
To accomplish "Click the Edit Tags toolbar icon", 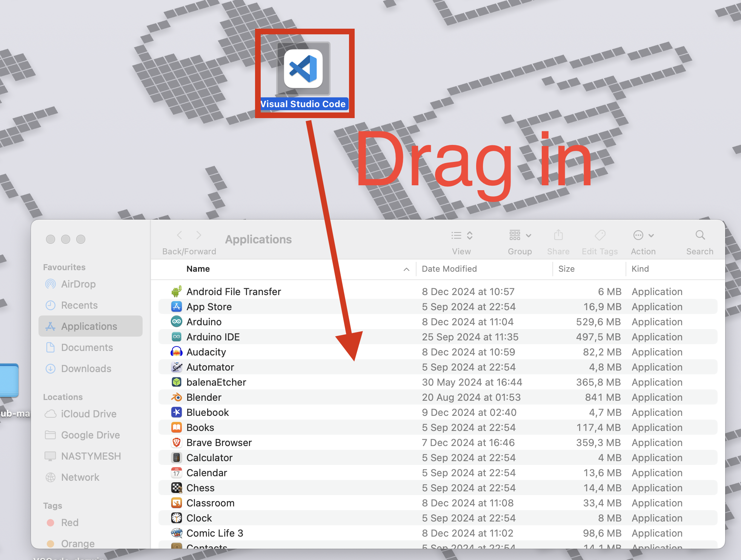I will [600, 235].
